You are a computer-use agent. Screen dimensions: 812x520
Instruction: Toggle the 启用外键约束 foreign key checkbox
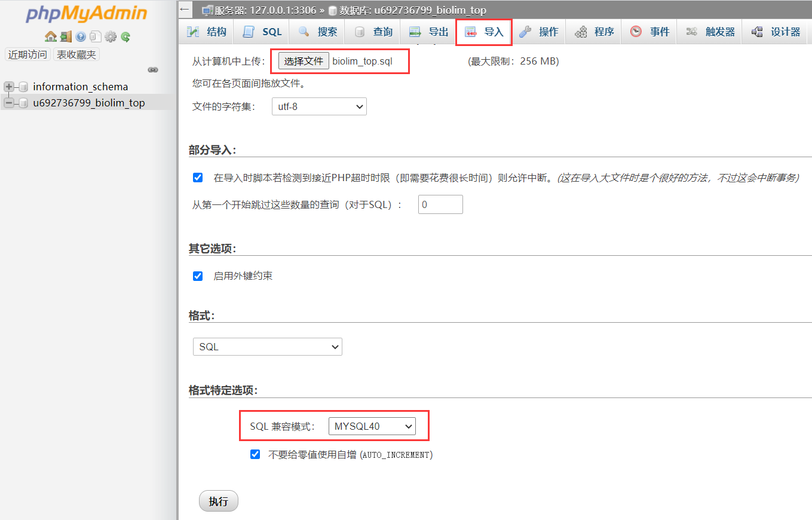click(198, 276)
